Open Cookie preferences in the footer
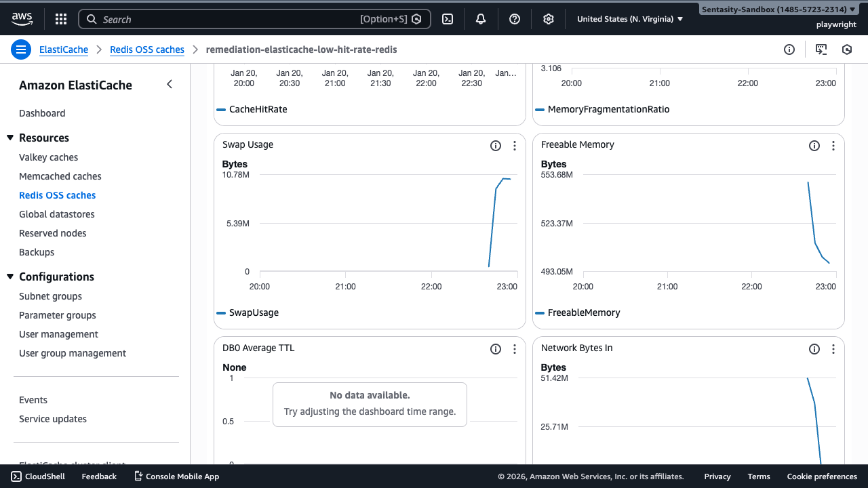Viewport: 868px width, 488px height. [x=822, y=476]
